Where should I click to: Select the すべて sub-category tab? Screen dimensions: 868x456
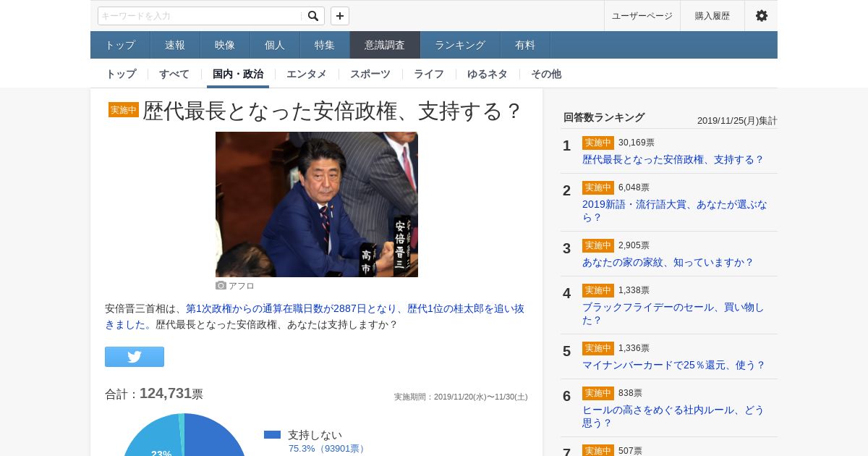(174, 74)
